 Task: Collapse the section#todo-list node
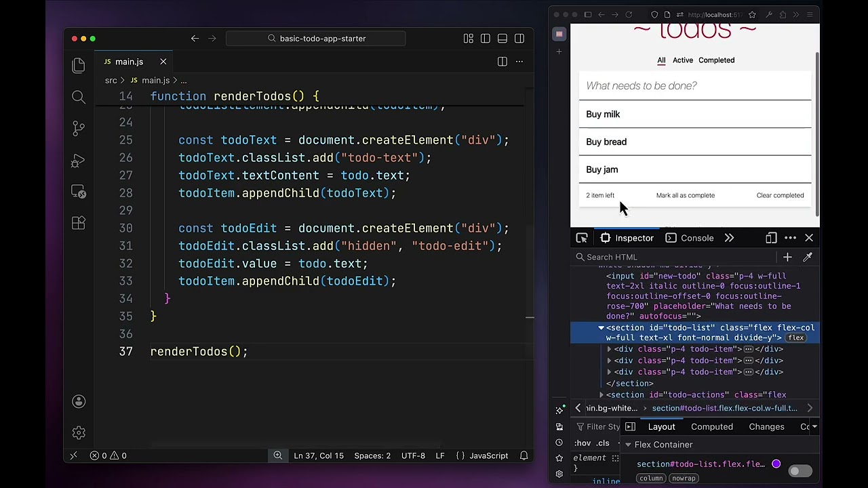(601, 328)
